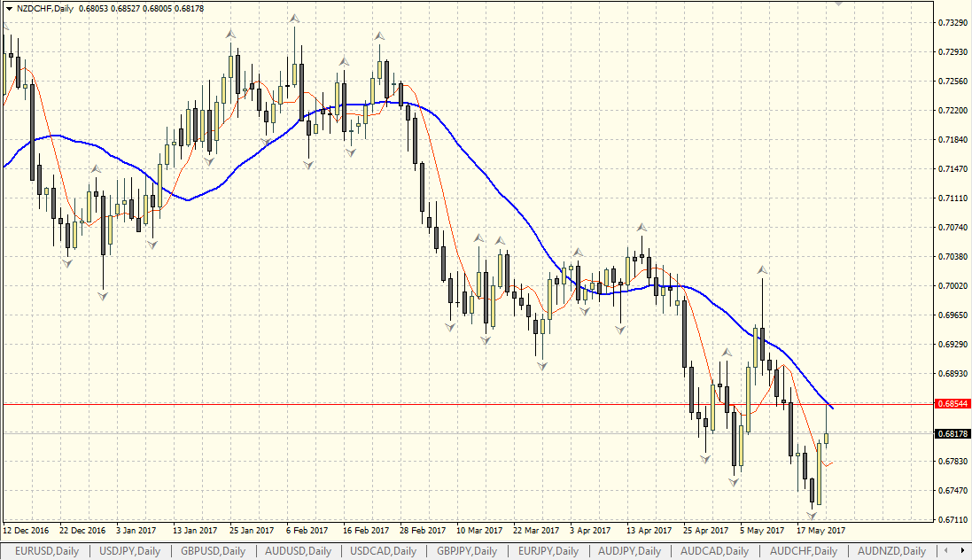Click the 0.68930 price scale value
Viewport: 972px width, 560px height.
coord(953,374)
